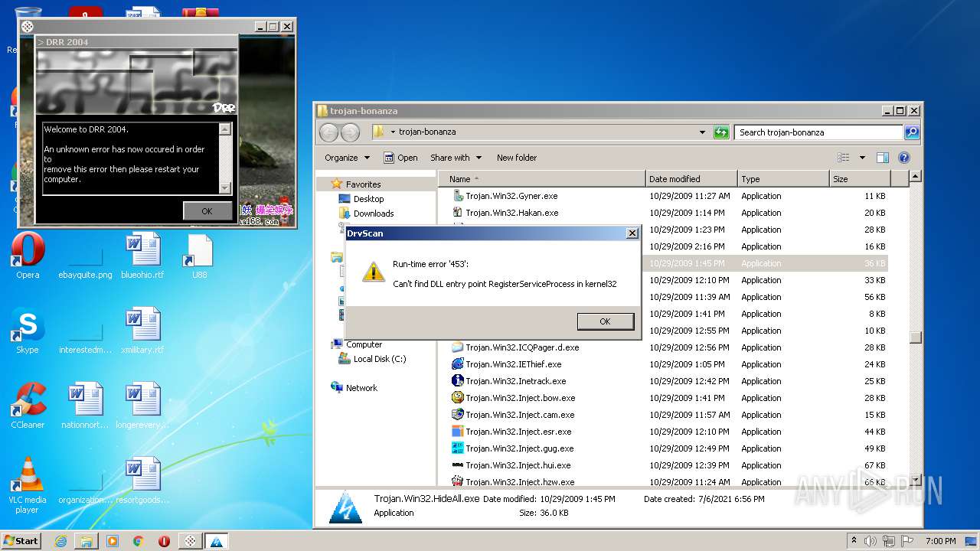Open the longerevery document icon

click(x=142, y=405)
